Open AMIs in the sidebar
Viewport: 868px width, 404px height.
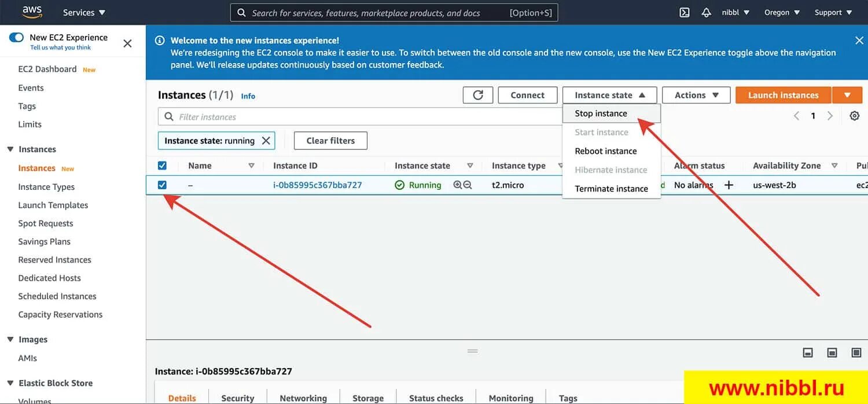click(x=28, y=358)
